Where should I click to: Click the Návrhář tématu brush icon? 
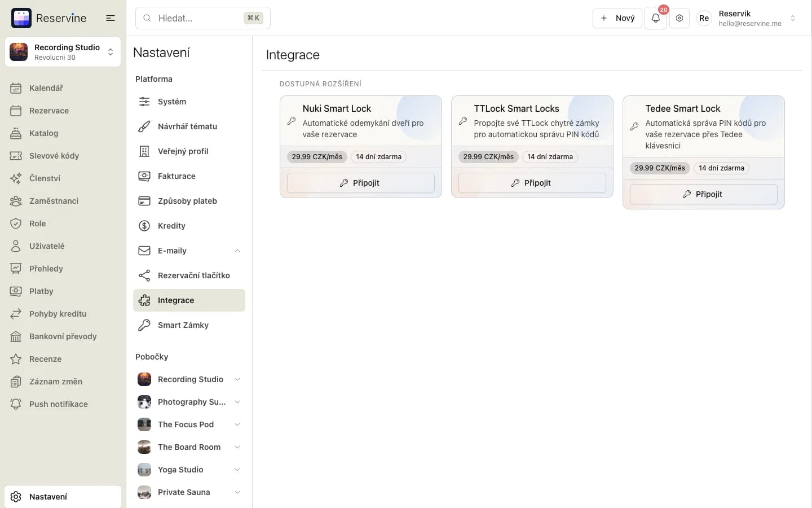coord(144,126)
